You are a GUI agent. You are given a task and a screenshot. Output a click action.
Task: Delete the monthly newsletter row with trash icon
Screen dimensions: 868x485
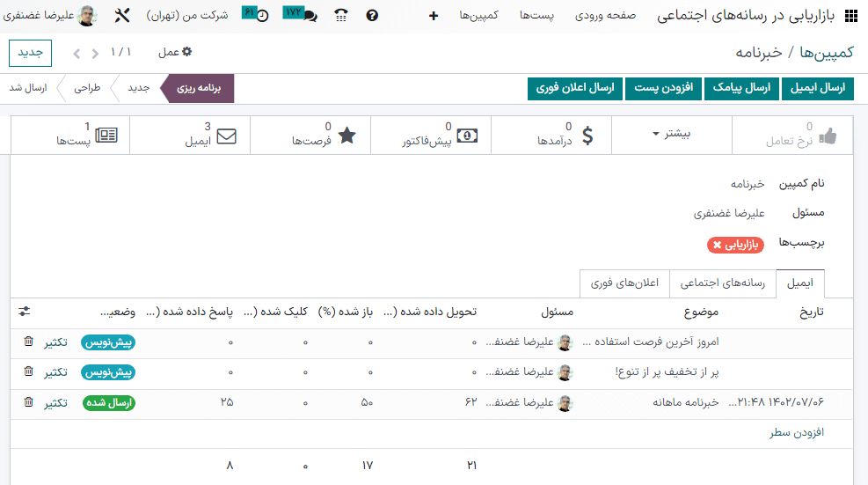pyautogui.click(x=28, y=402)
